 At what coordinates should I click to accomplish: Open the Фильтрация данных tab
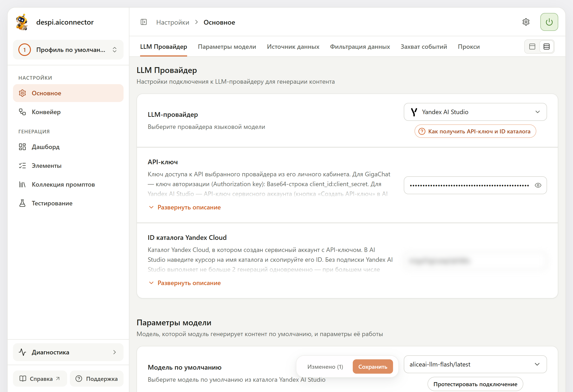point(360,47)
